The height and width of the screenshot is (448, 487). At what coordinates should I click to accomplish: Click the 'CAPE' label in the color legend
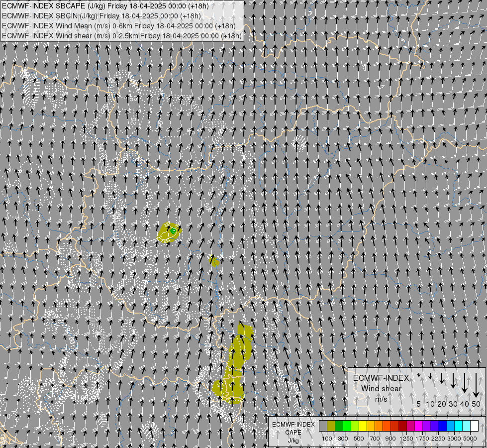coord(293,433)
